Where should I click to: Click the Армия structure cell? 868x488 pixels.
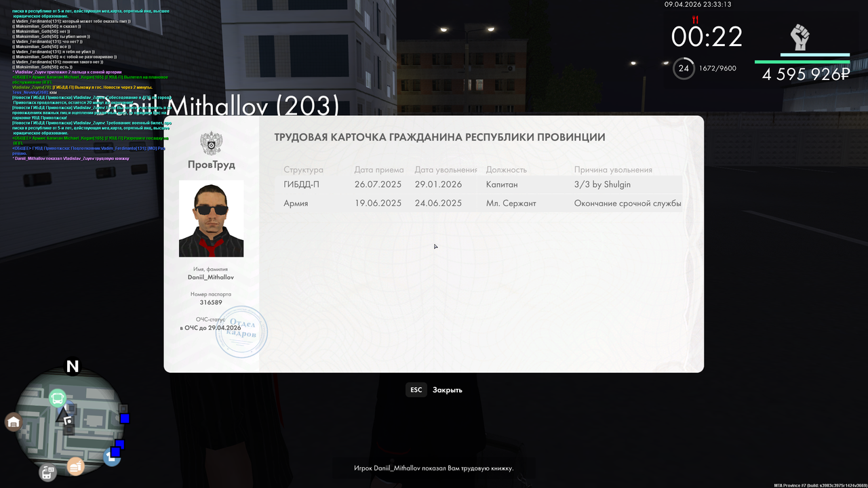click(296, 203)
